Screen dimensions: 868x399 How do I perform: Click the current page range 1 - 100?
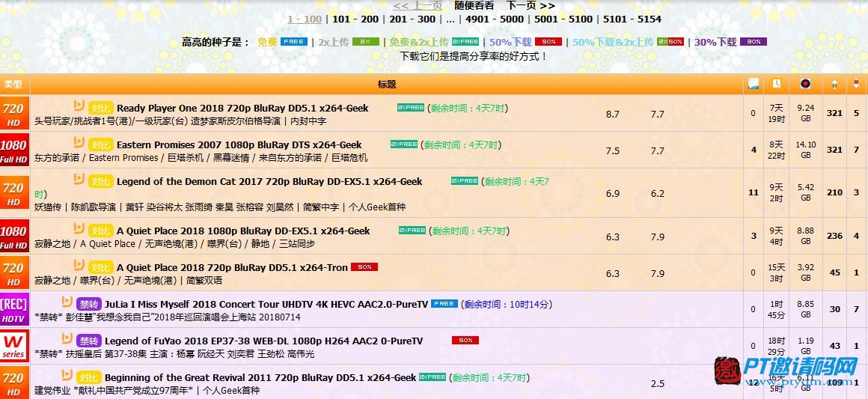point(305,19)
